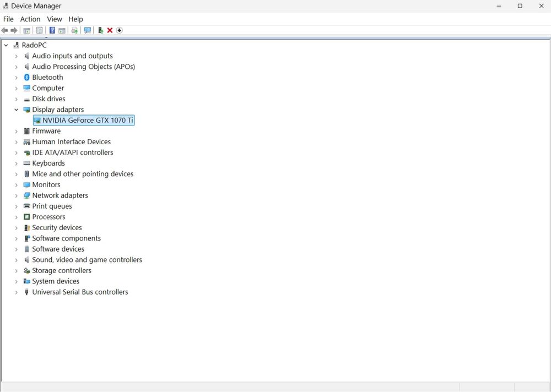551x392 pixels.
Task: Select the Storage controllers label
Action: point(62,270)
